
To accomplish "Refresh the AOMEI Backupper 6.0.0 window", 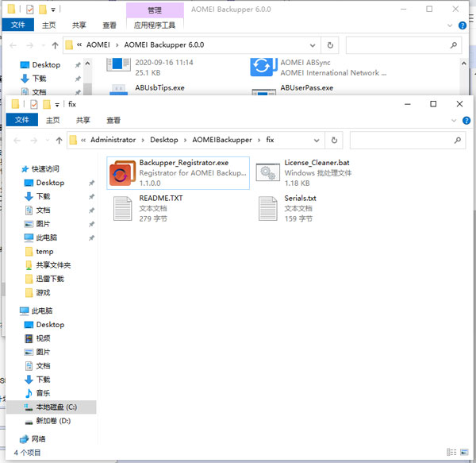I will point(330,45).
